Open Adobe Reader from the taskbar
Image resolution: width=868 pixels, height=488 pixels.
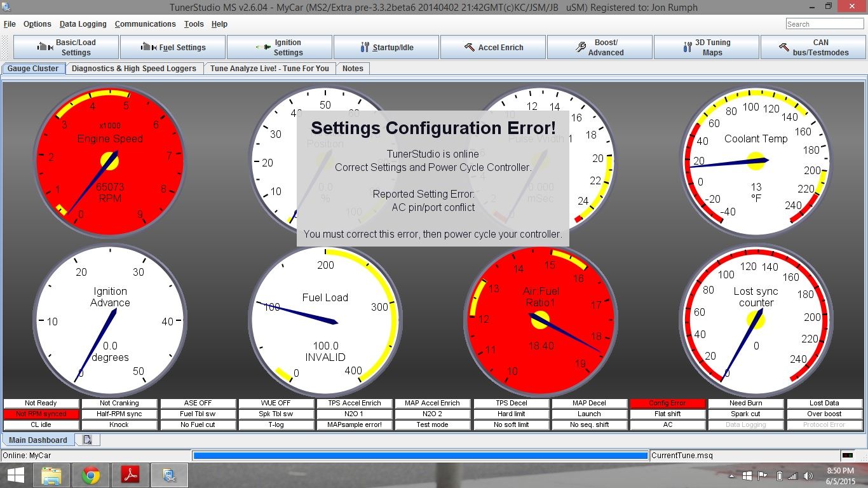(x=131, y=475)
